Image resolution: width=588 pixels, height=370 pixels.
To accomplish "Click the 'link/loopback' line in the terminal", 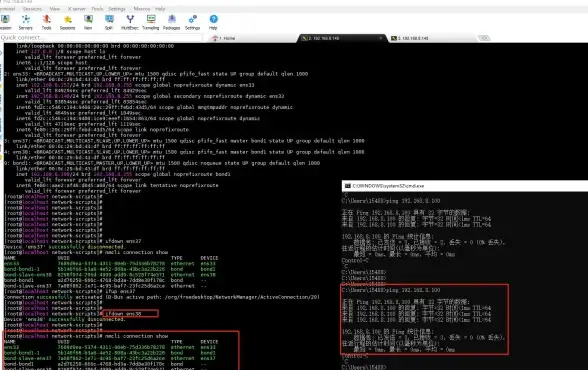I will 95,46.
